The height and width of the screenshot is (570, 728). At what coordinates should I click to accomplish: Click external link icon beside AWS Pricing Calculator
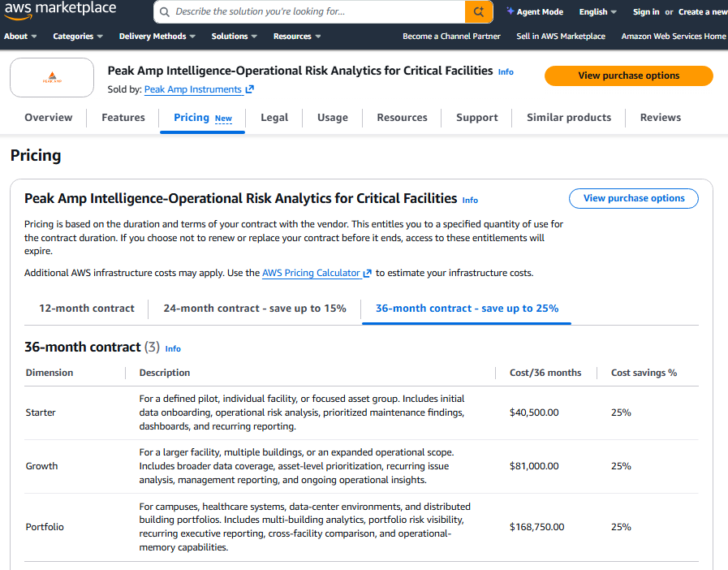coord(368,273)
